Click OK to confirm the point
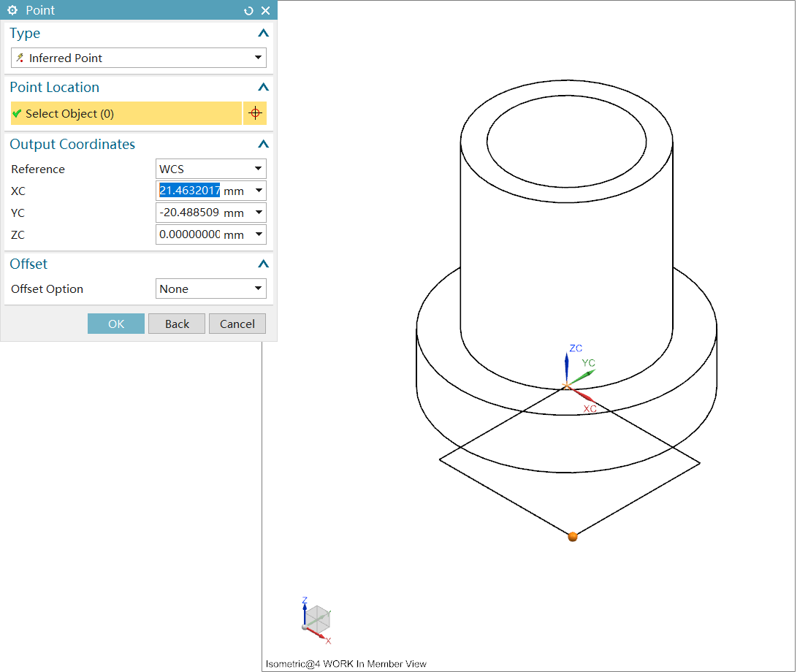Image resolution: width=808 pixels, height=672 pixels. 116,324
